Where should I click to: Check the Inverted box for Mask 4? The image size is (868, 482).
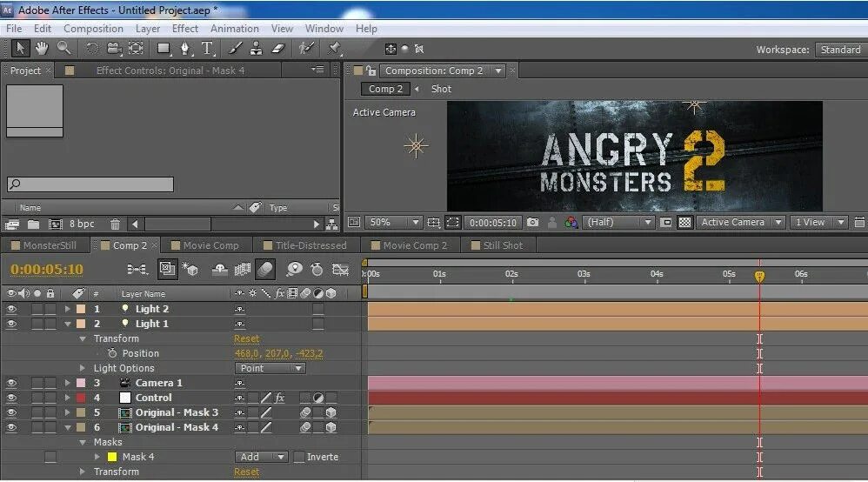(299, 457)
